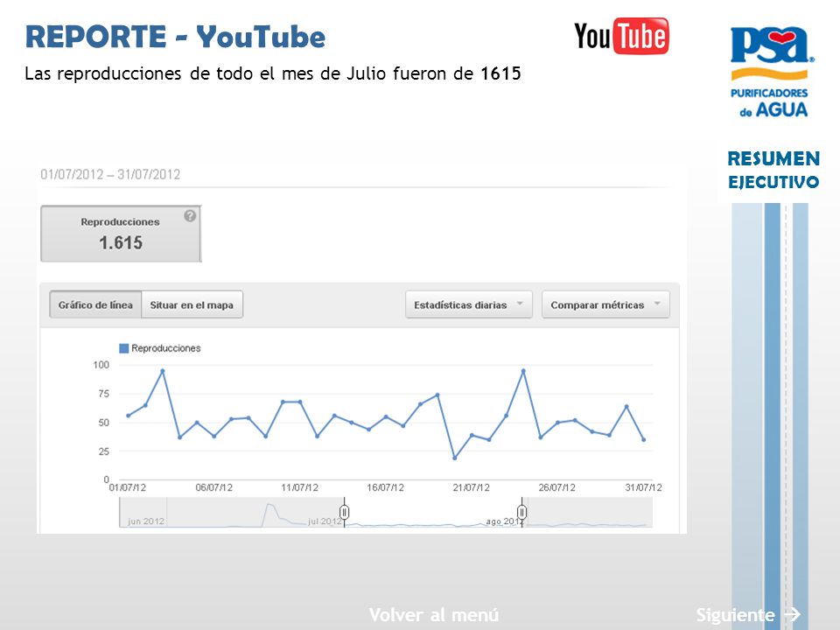Click the 01/07/12 axis label
Viewport: 840px width, 630px height.
point(128,487)
